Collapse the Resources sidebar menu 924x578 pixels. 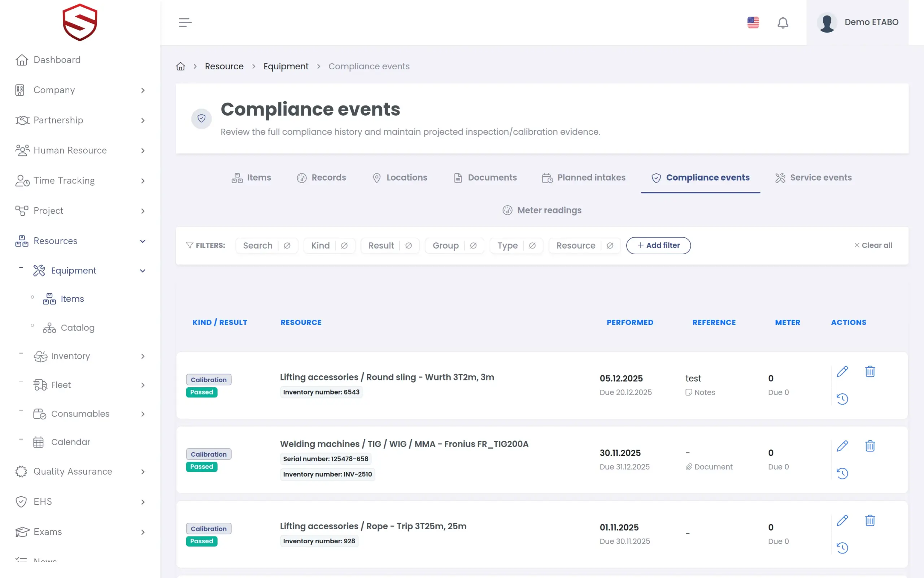[x=80, y=241]
